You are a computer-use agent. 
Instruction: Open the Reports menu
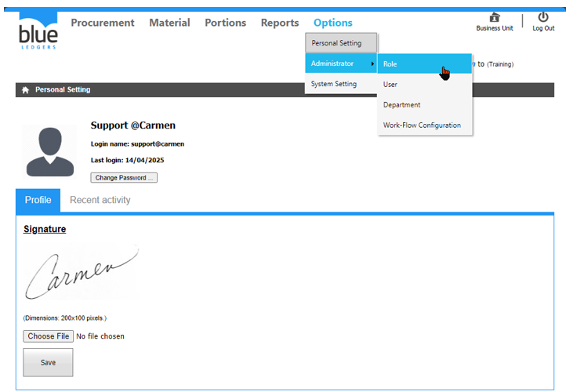click(280, 23)
